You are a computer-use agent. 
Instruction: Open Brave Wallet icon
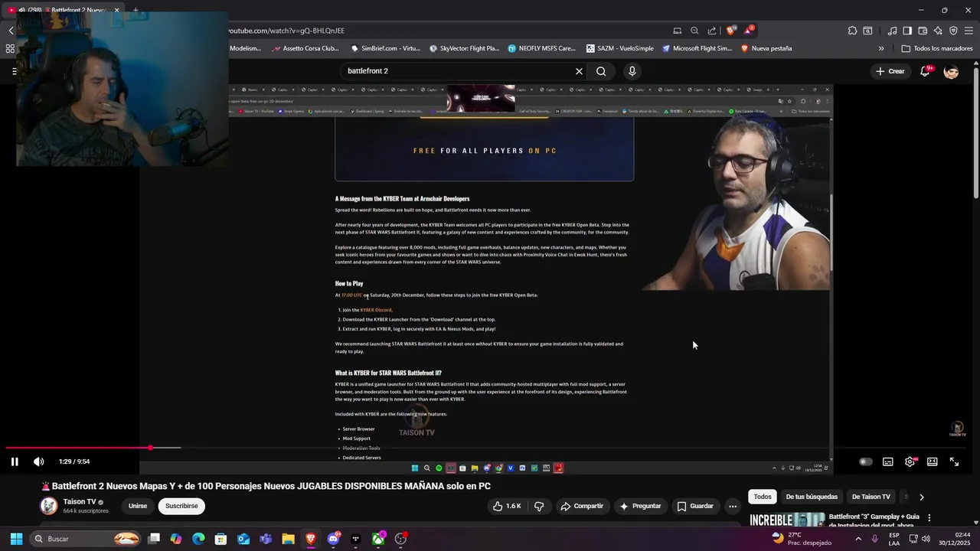pyautogui.click(x=923, y=31)
